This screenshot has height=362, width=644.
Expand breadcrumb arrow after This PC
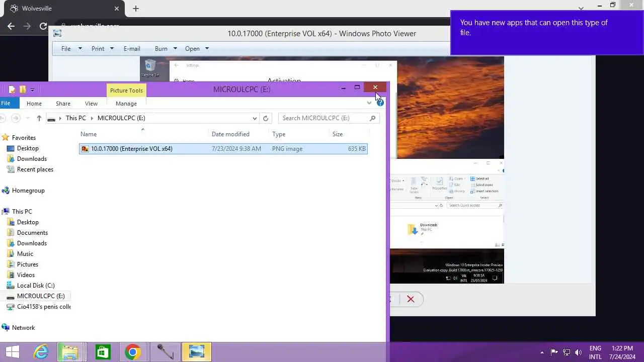[92, 118]
